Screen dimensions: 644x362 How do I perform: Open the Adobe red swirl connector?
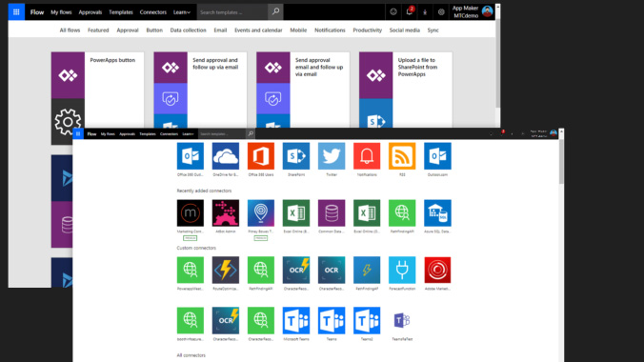coord(437,270)
